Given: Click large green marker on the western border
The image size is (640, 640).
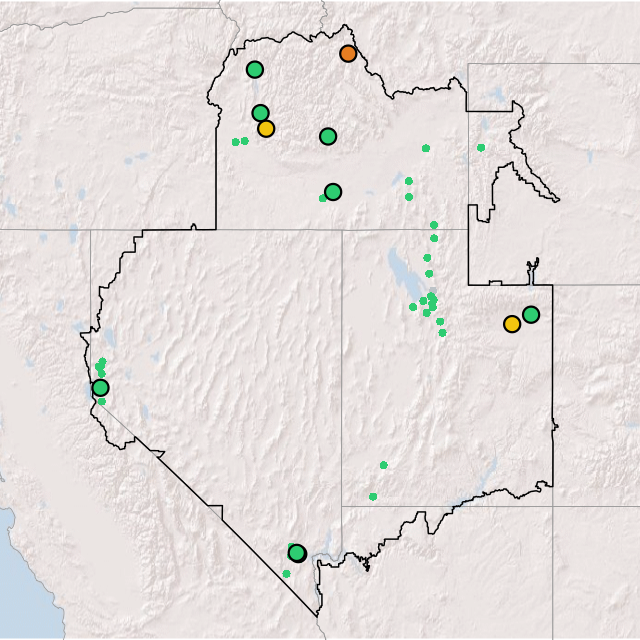Looking at the screenshot, I should pos(100,388).
